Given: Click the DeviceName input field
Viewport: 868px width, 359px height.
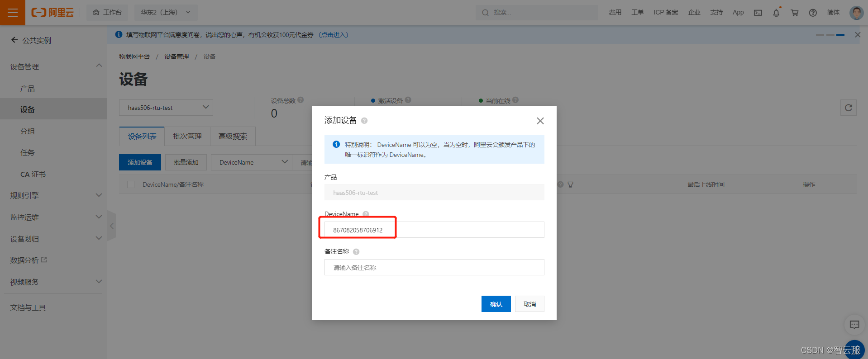Looking at the screenshot, I should (x=434, y=230).
